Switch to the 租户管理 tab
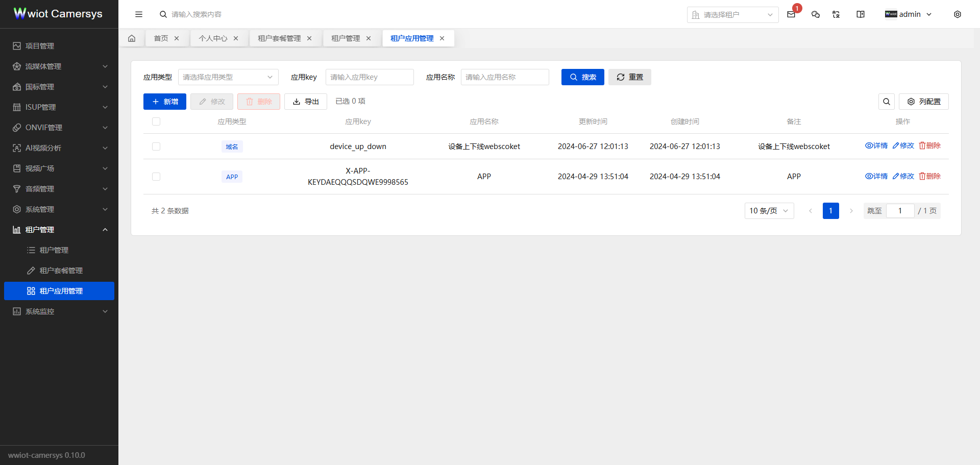The height and width of the screenshot is (465, 980). [x=347, y=38]
